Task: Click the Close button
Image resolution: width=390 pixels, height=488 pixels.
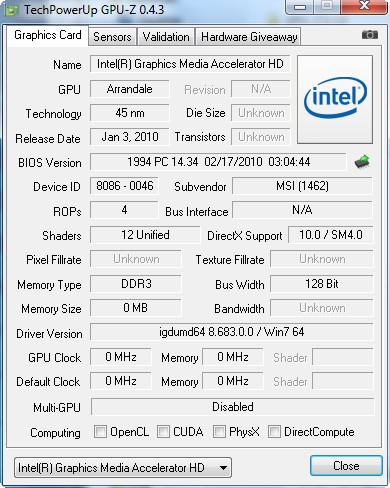Action: [x=346, y=466]
